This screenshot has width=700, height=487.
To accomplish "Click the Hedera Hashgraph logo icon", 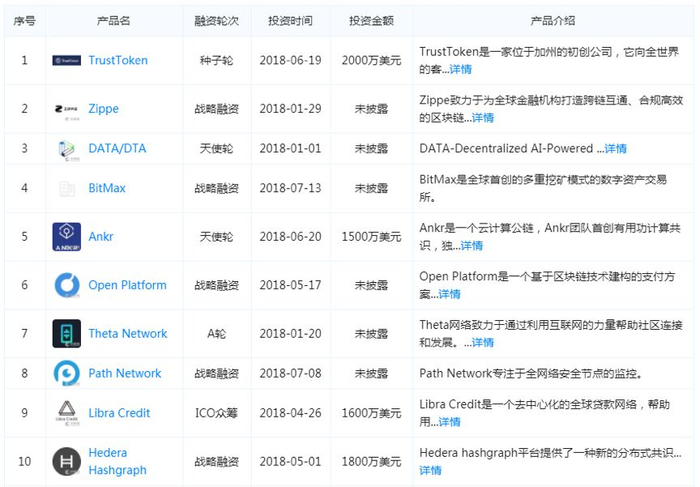I will (67, 462).
